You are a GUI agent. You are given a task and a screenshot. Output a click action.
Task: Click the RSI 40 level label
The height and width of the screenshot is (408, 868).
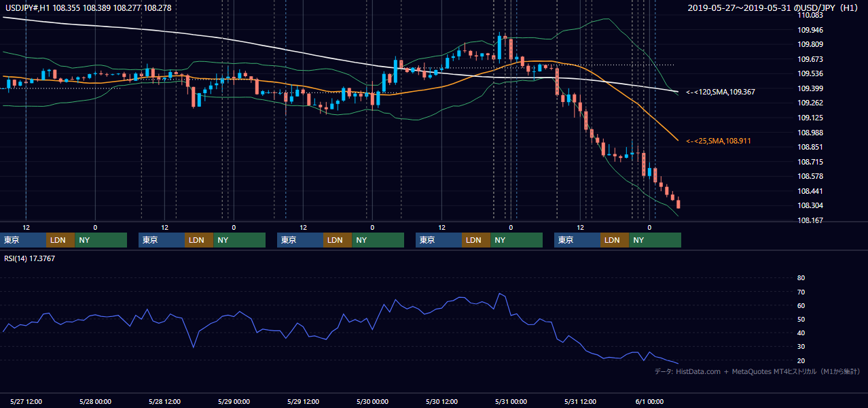[801, 333]
